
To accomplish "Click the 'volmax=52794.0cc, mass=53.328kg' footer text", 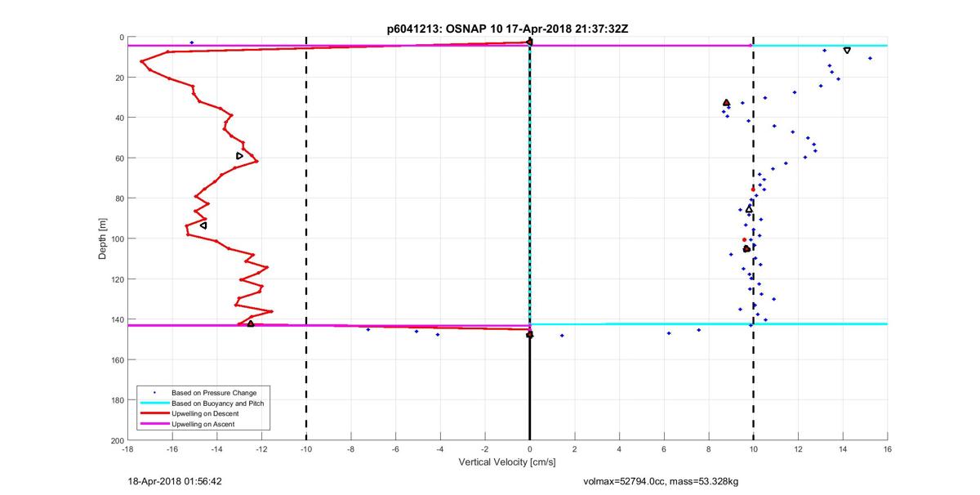I will tap(661, 482).
